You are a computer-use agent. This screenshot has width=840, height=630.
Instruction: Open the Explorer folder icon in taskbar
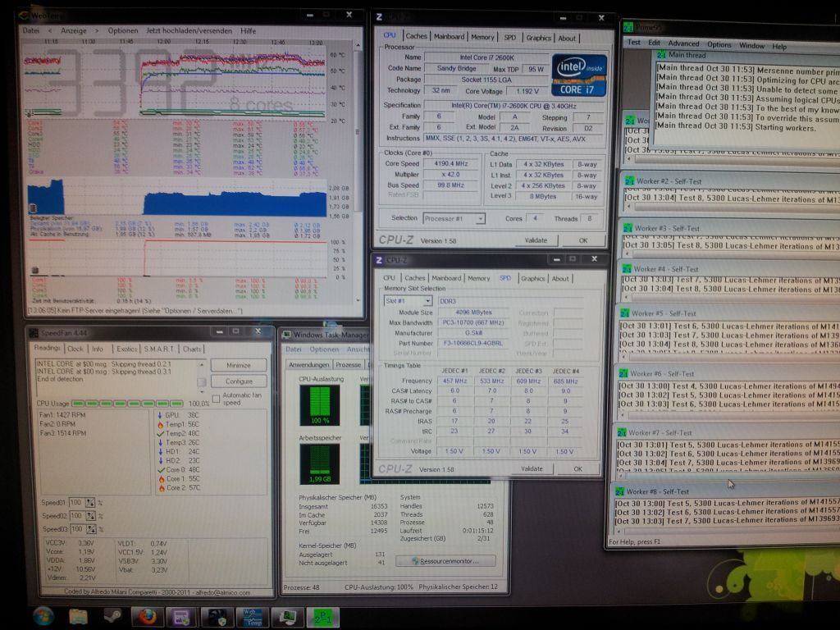(x=78, y=617)
